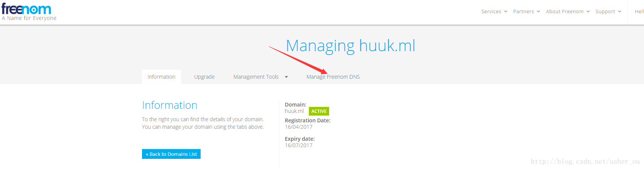Select the Information tab
644x169 pixels.
162,77
